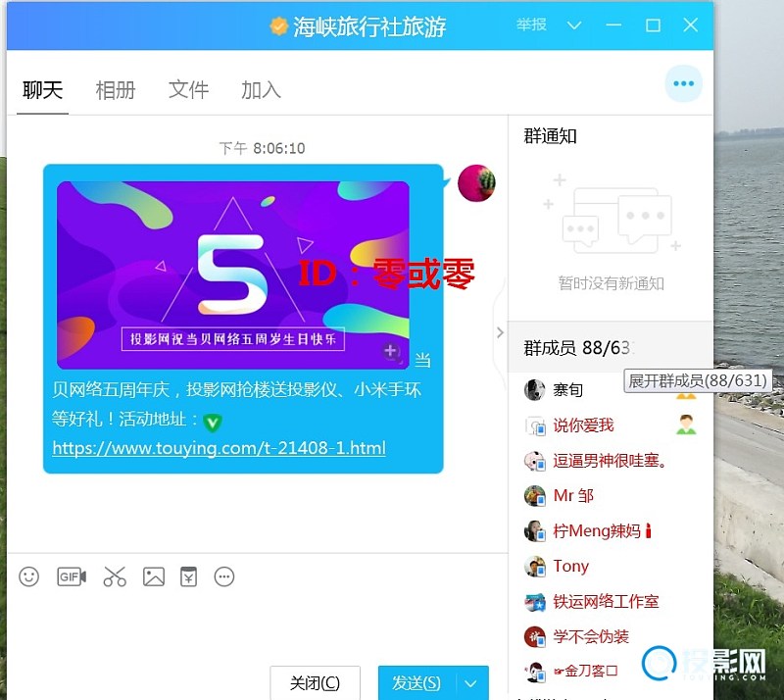Click the avatar of 金刀客口
This screenshot has height=700, width=784.
coord(534,672)
